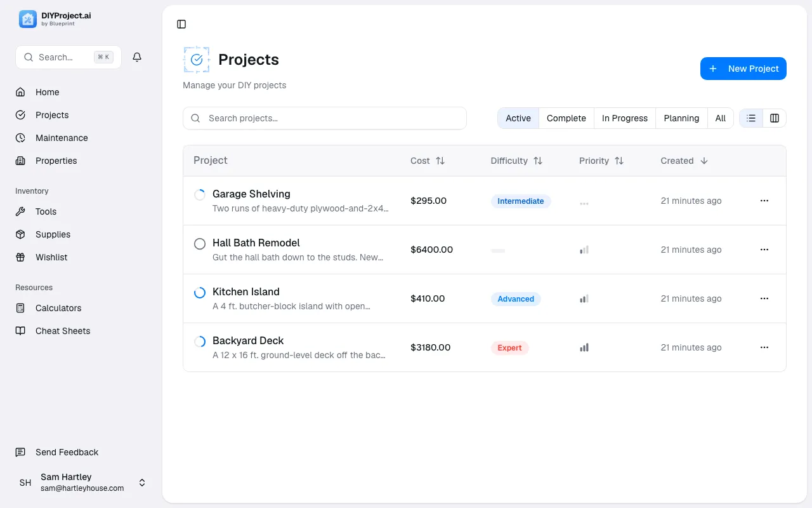
Task: Click Hall Bath Remodel status circle
Action: coord(199,244)
